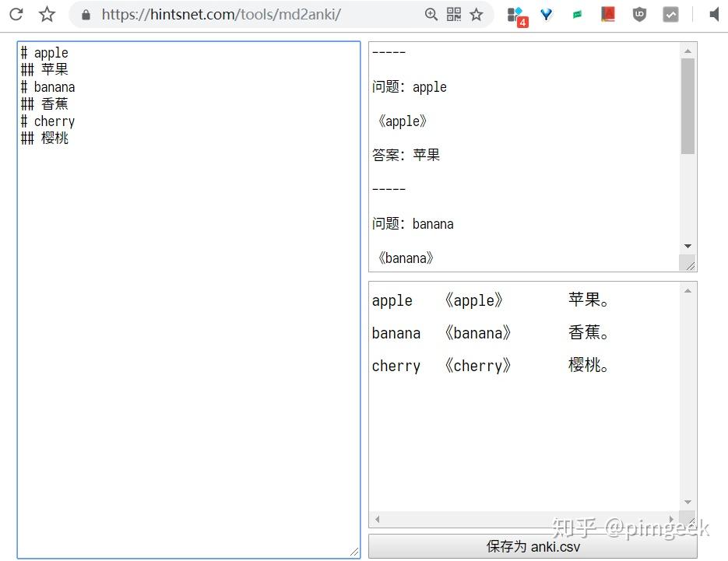Select the reload page control
The height and width of the screenshot is (561, 728).
click(x=16, y=13)
